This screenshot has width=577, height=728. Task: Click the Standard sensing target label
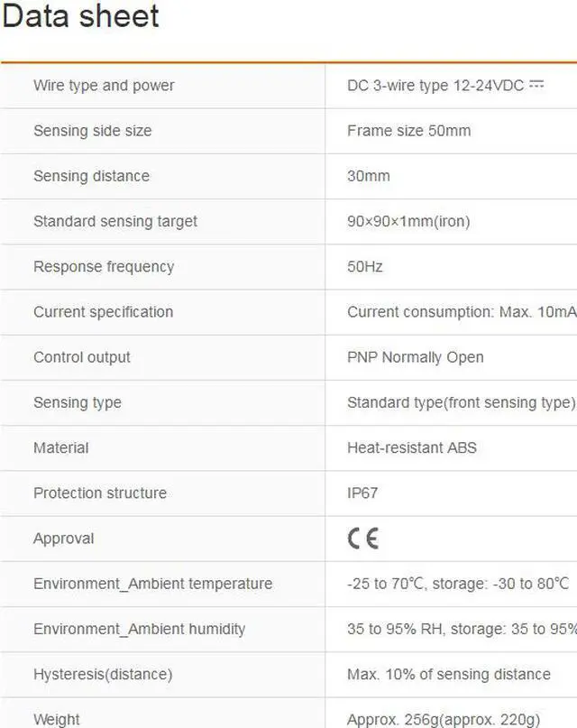tap(114, 221)
